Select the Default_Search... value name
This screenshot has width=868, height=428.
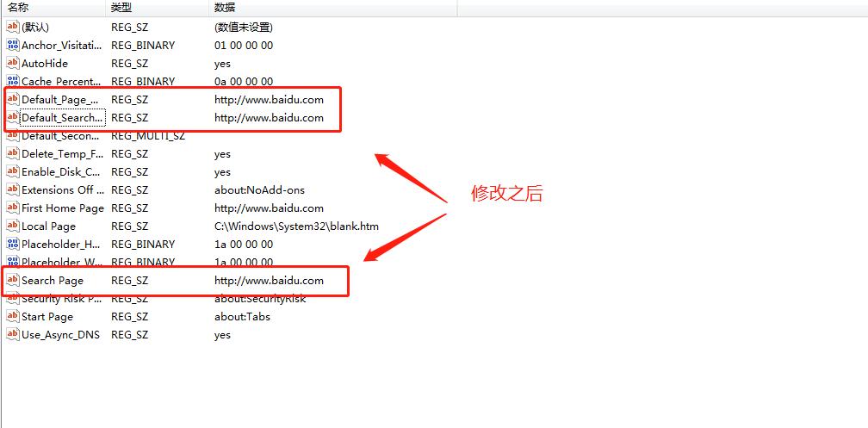point(62,118)
